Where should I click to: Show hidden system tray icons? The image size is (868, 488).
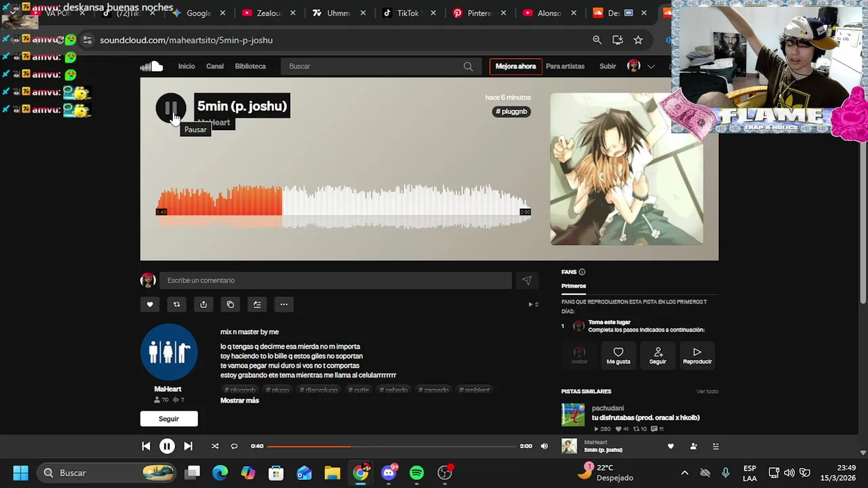tap(684, 472)
